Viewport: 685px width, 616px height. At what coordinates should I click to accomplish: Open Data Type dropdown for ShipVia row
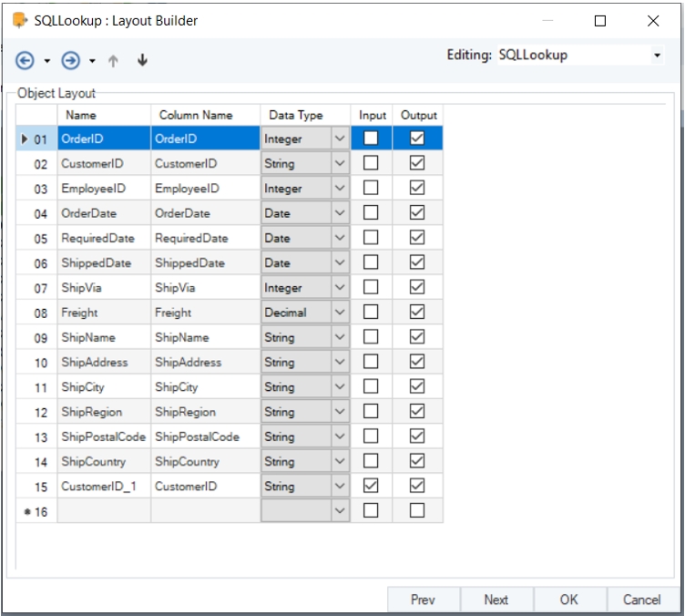click(340, 288)
